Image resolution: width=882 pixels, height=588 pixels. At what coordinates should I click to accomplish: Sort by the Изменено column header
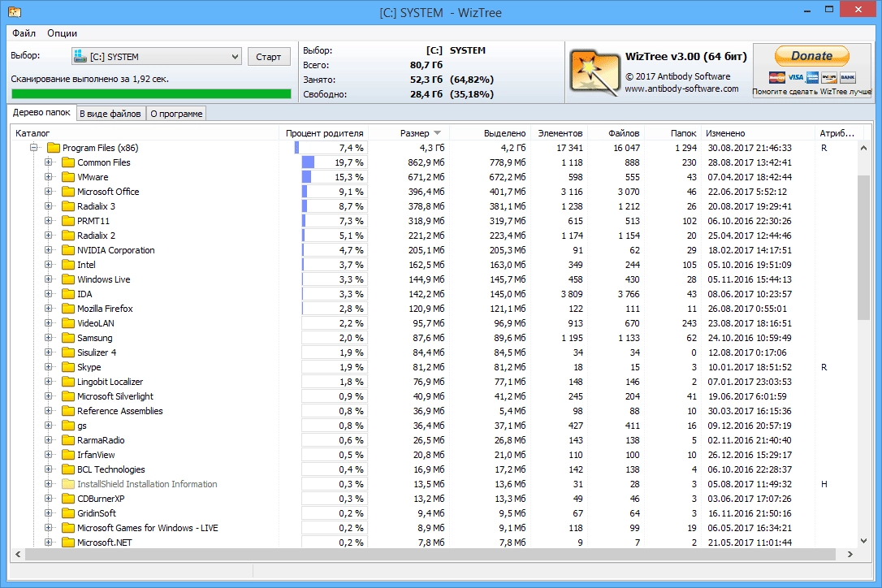pyautogui.click(x=758, y=133)
